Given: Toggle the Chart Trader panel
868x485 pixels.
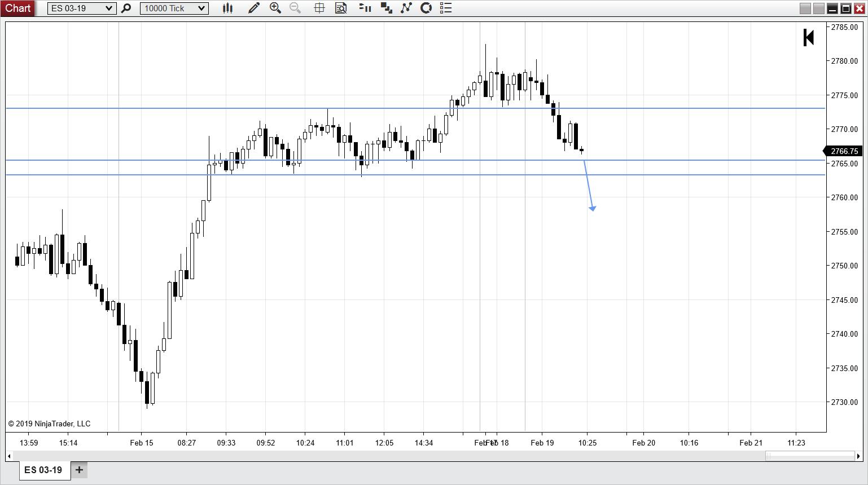Looking at the screenshot, I should pyautogui.click(x=365, y=8).
